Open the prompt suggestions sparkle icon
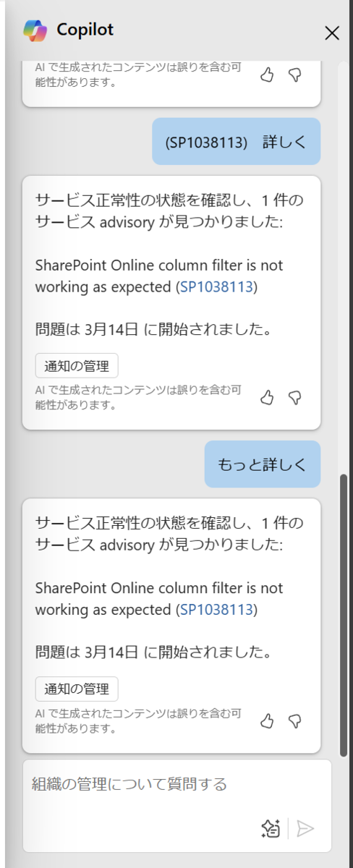Image resolution: width=353 pixels, height=868 pixels. (x=271, y=828)
